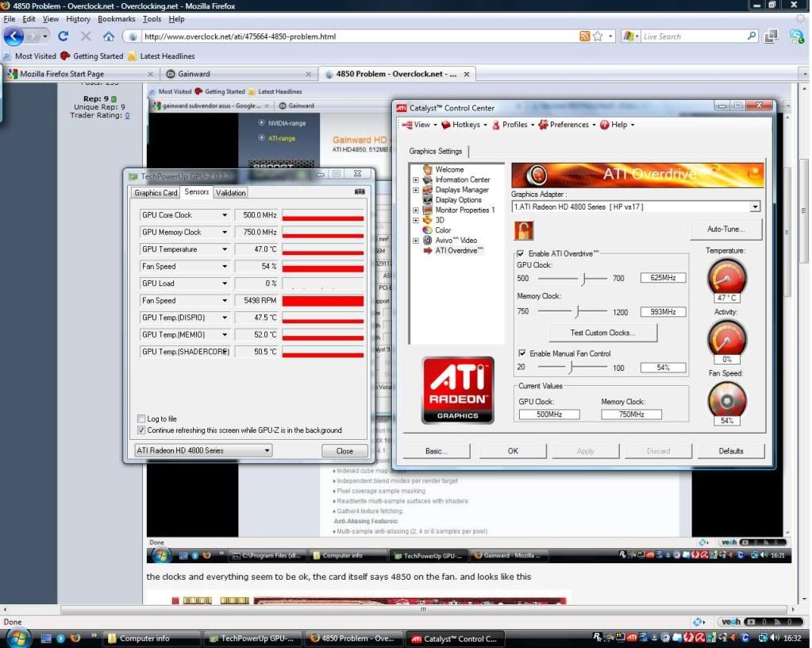Reload the page with the refresh icon
Screen dimensions: 812x648
coord(63,37)
